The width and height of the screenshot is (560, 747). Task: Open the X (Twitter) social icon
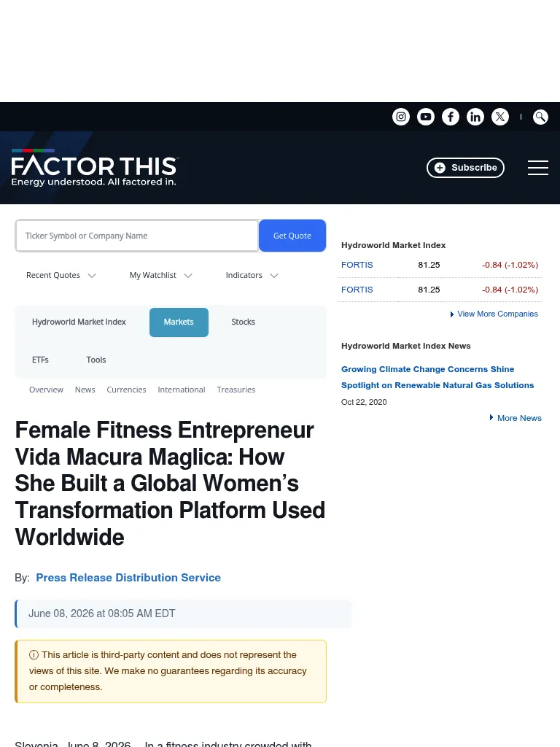click(x=500, y=117)
